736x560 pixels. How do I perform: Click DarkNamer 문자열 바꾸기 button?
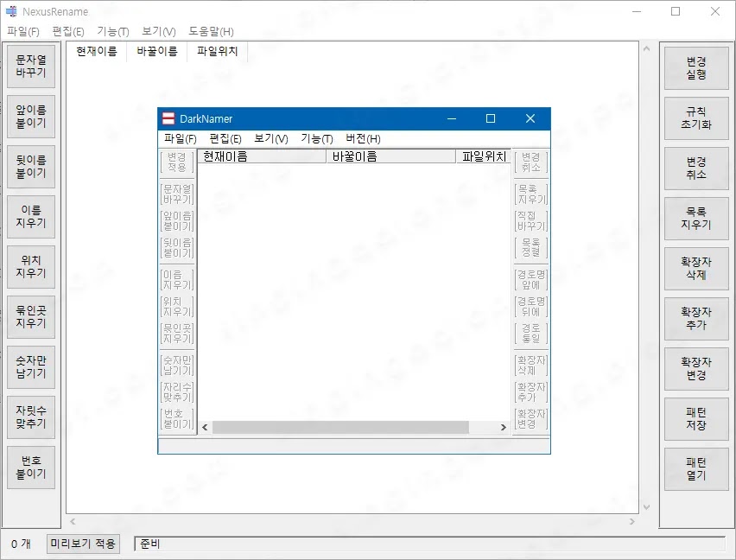[177, 194]
